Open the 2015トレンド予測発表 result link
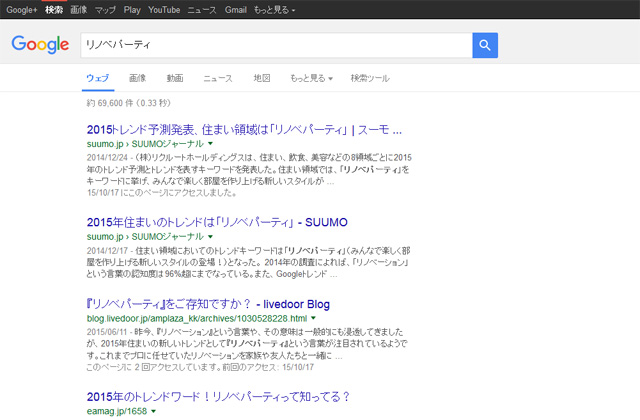Screen dimensions: 640x420 point(244,130)
